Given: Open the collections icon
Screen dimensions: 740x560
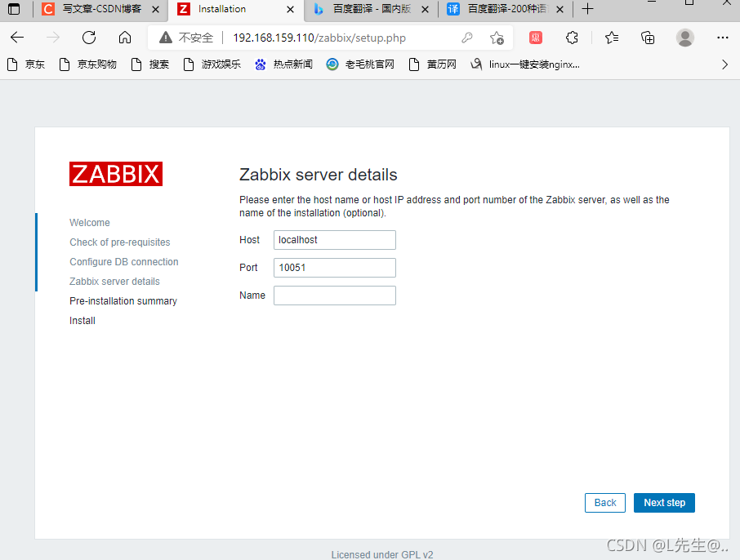Looking at the screenshot, I should click(648, 38).
